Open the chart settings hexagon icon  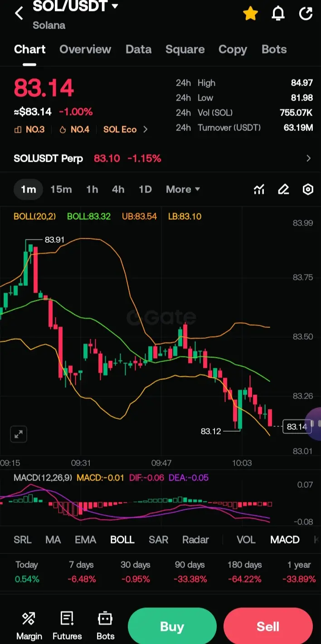pos(308,189)
